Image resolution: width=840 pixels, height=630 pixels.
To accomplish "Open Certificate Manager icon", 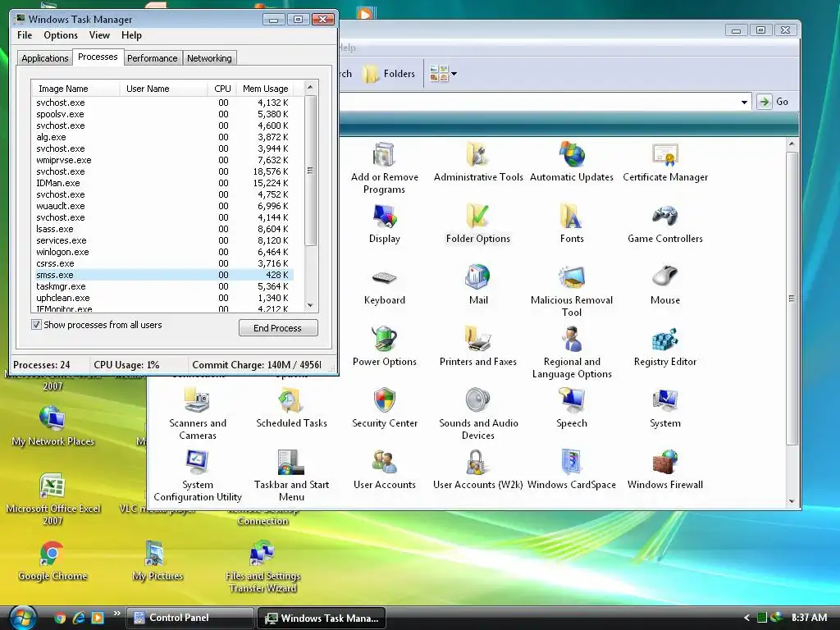I will pyautogui.click(x=665, y=162).
